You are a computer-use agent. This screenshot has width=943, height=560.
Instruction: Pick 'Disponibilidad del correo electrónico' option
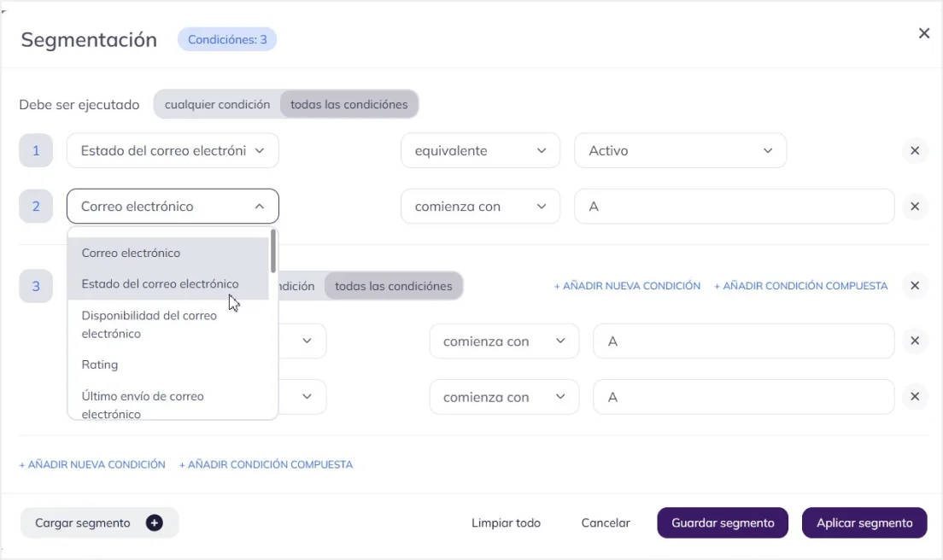click(149, 324)
